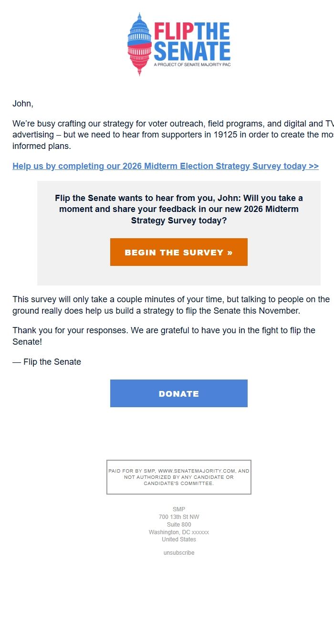Screen dimensions: 334x644
Task: Select the Flip the Senate logo
Action: (x=179, y=42)
